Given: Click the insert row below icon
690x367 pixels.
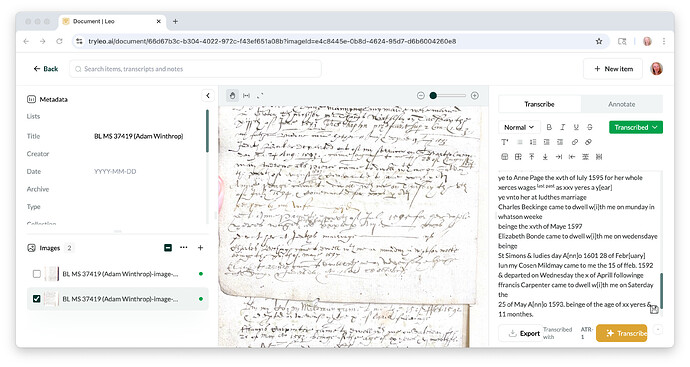Looking at the screenshot, I should (x=545, y=157).
